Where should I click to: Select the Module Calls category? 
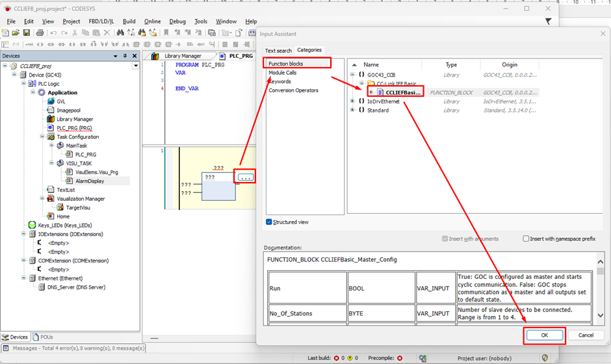tap(283, 73)
